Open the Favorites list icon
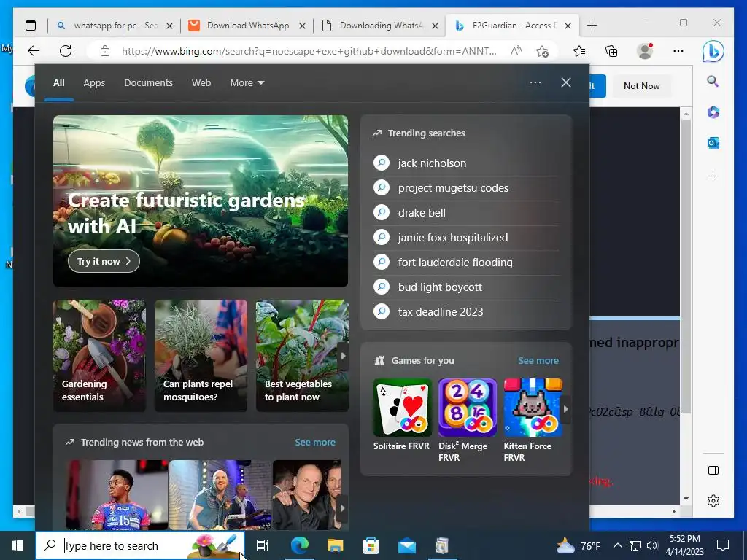Screen dimensions: 747x560 click(x=578, y=51)
